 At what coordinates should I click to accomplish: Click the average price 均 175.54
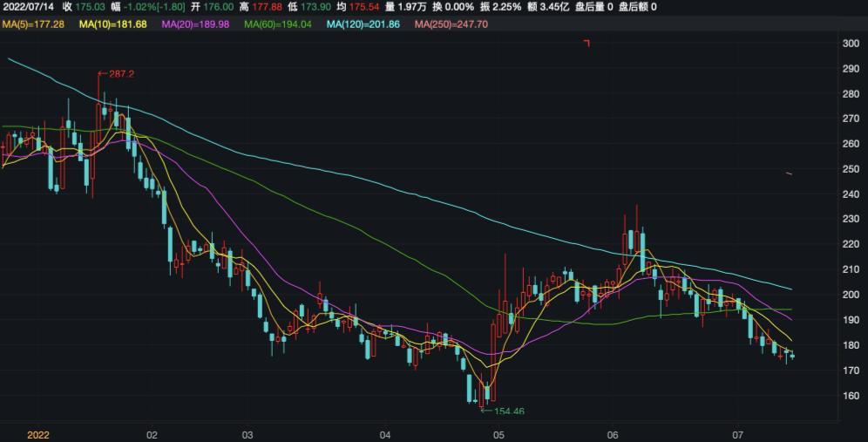pyautogui.click(x=357, y=7)
